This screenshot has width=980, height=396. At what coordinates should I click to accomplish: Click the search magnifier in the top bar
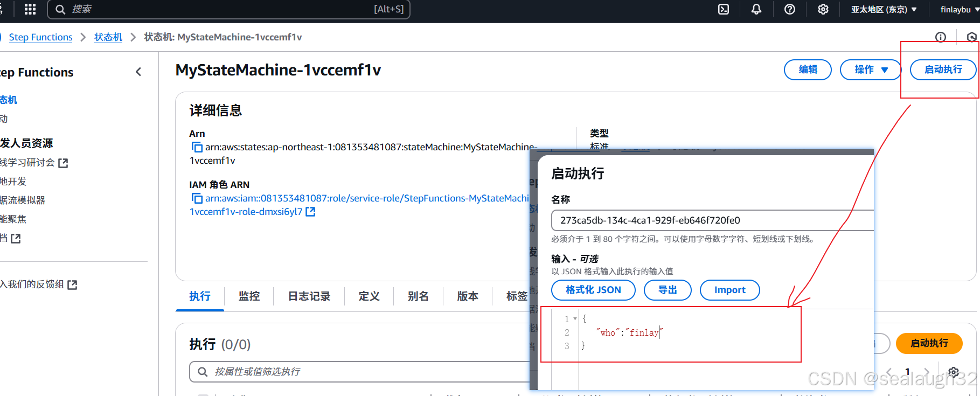[60, 9]
